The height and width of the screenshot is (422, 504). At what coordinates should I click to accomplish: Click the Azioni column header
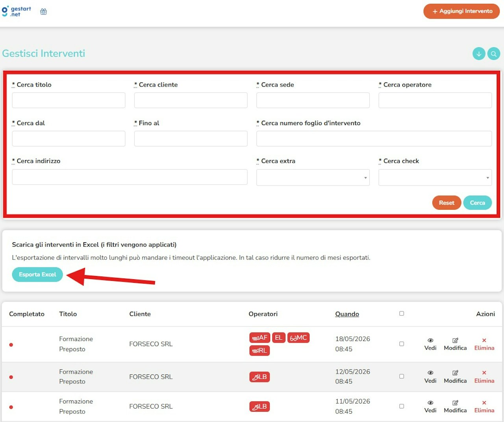coord(485,314)
